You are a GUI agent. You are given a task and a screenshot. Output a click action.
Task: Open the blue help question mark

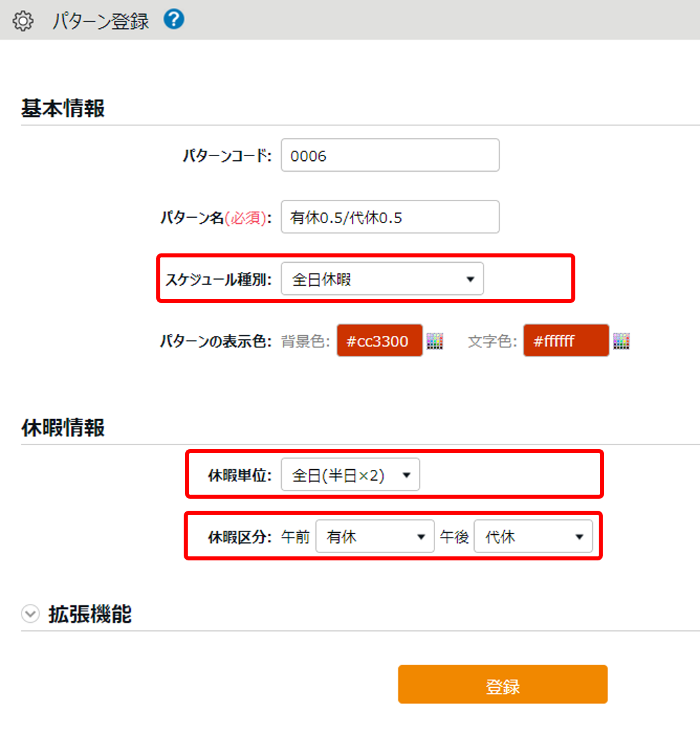coord(174,19)
